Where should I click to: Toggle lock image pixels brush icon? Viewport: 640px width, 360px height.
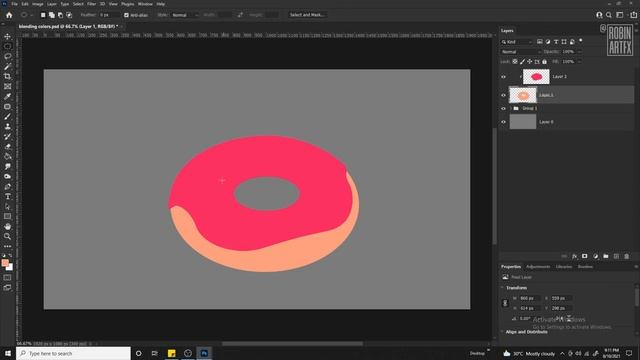coord(522,62)
